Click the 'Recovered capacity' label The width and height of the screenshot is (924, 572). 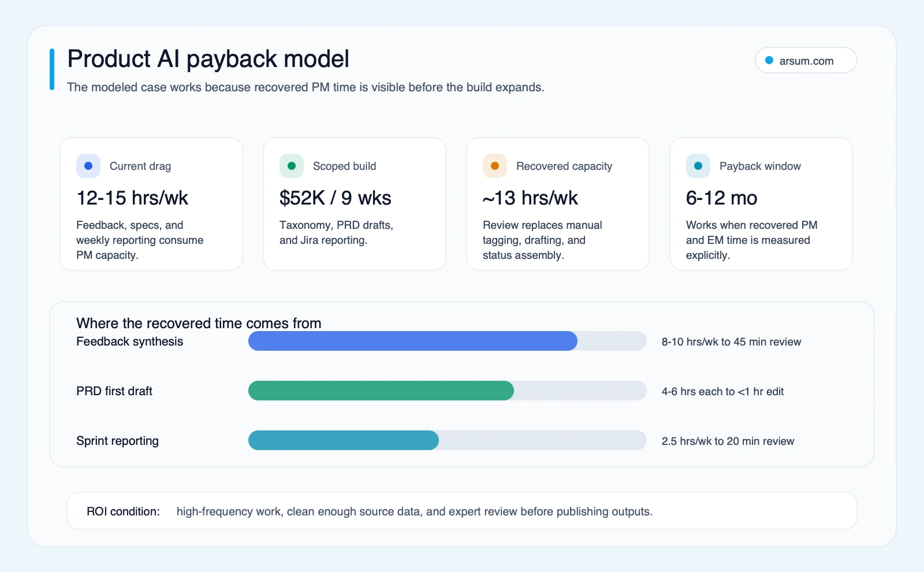[x=564, y=166]
